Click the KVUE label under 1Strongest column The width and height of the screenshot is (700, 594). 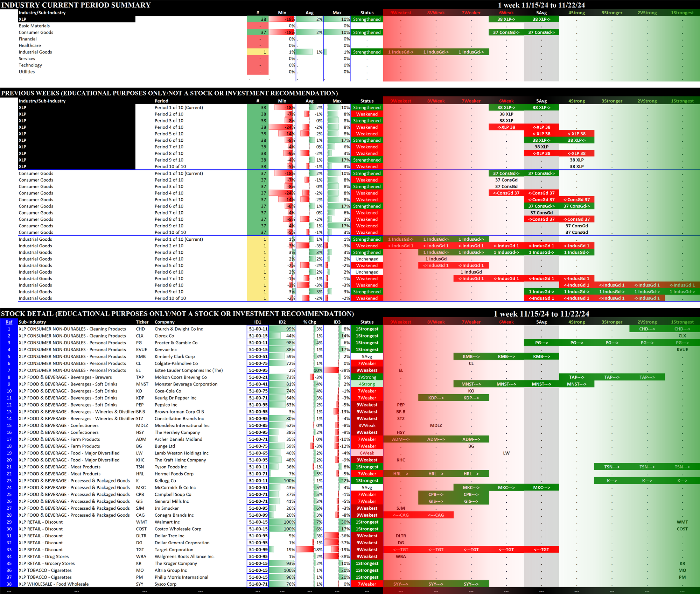682,350
